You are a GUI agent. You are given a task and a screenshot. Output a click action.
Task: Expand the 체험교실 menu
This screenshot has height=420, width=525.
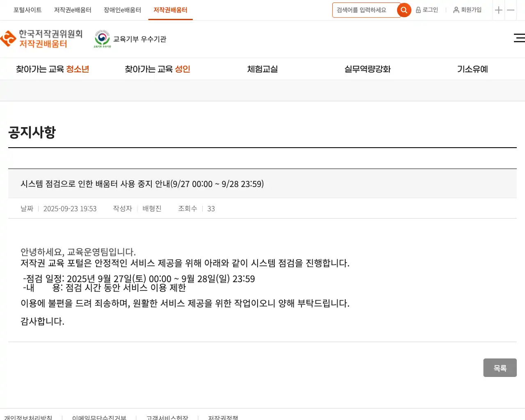(x=262, y=69)
